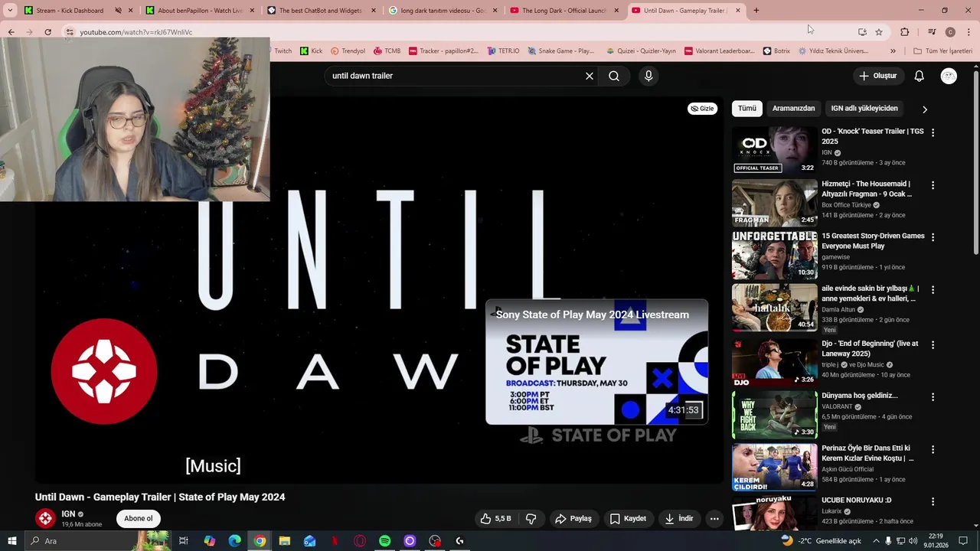Viewport: 980px width, 551px height.
Task: Open 'Perinaz Öyle Bir Dans Etti' thumbnail
Action: (x=775, y=467)
